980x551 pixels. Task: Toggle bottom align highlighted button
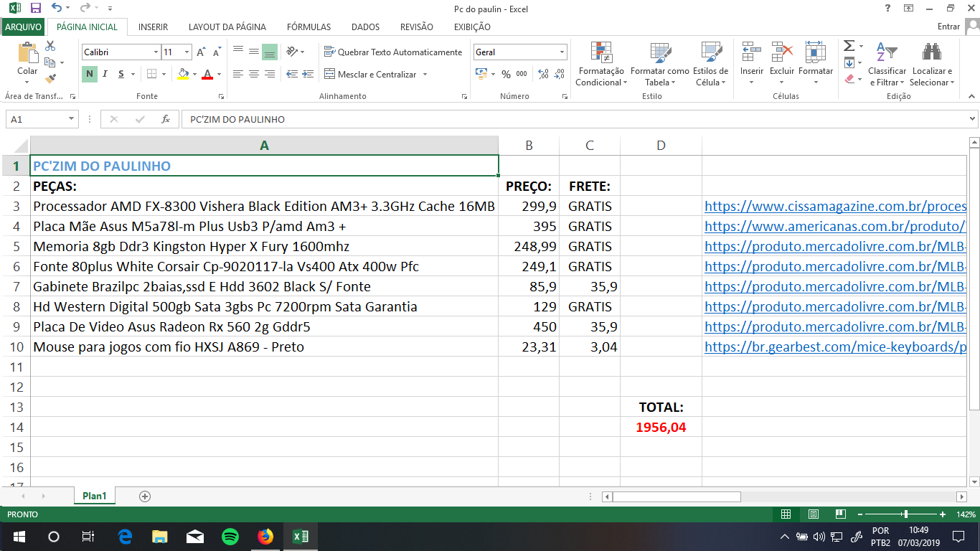(270, 52)
